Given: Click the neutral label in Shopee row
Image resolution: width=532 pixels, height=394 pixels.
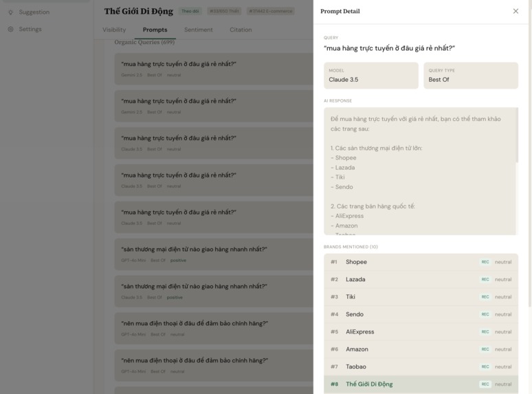Looking at the screenshot, I should point(503,262).
